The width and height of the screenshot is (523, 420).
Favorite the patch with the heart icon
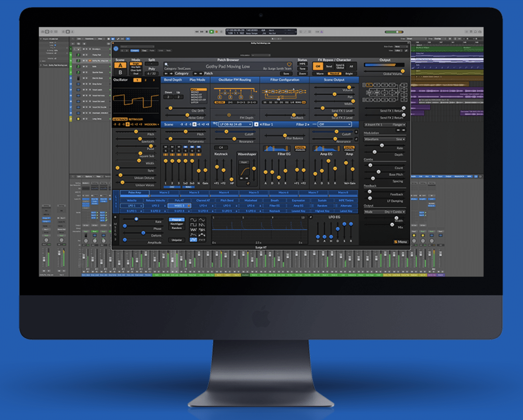tap(288, 64)
